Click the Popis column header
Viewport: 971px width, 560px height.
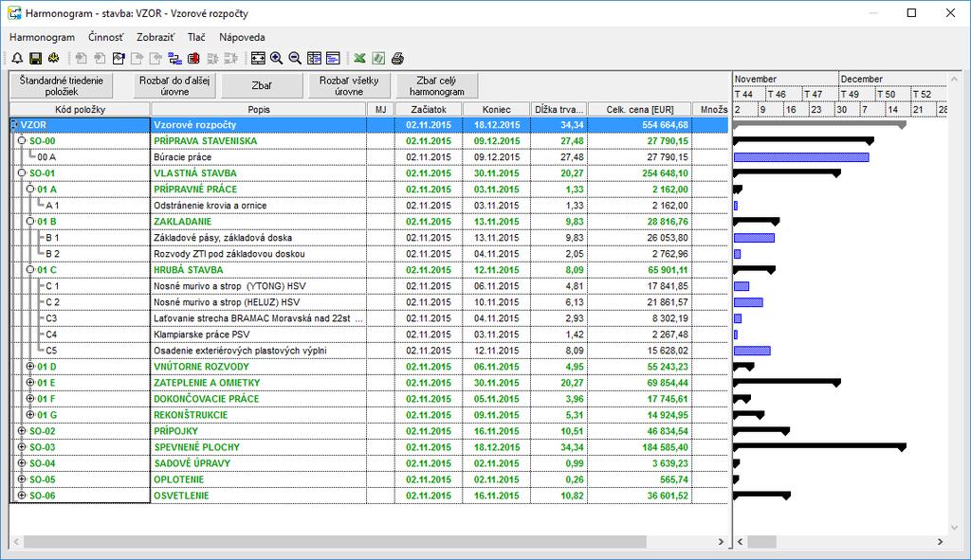[x=259, y=110]
